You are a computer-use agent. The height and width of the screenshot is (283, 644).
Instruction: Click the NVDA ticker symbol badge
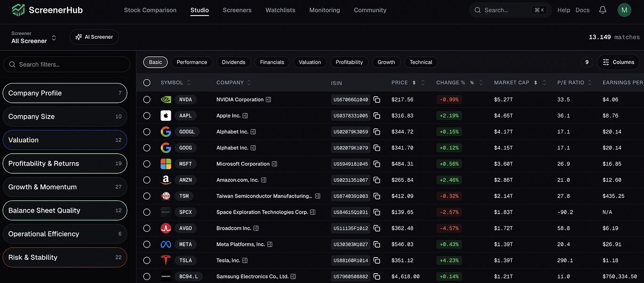(x=186, y=100)
